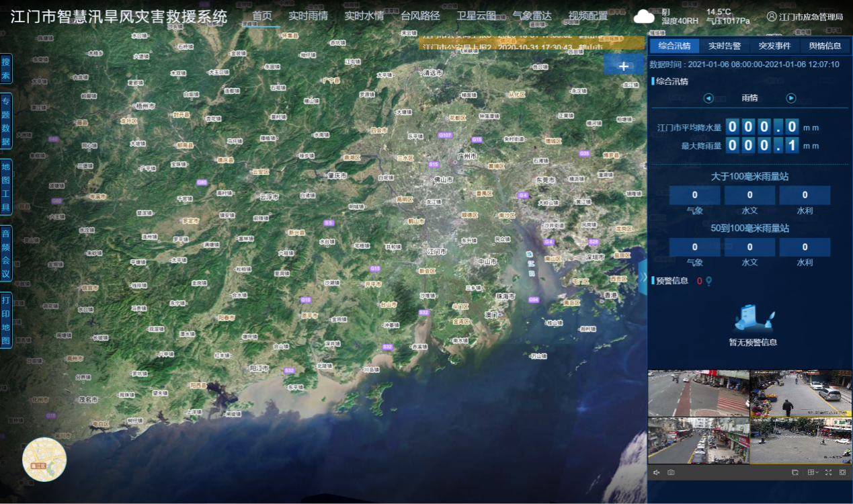Open the 视频配置 menu

pyautogui.click(x=588, y=16)
